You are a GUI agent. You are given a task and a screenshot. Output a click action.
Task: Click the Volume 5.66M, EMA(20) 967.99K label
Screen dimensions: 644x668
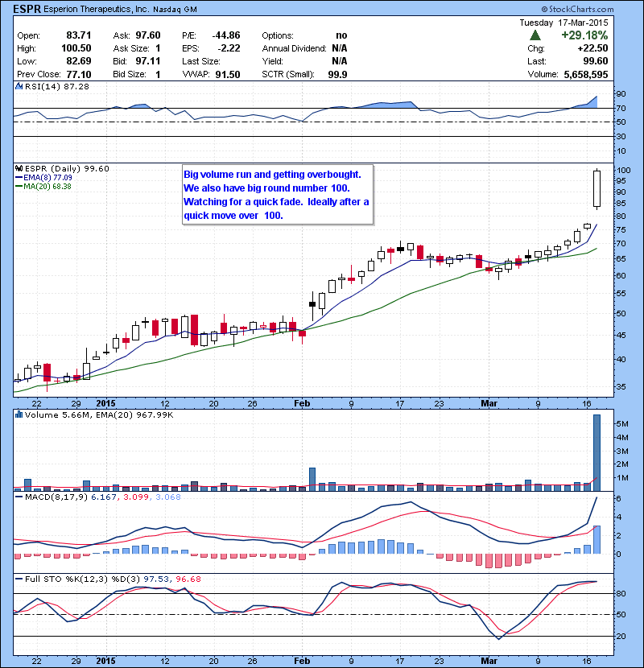tap(99, 414)
